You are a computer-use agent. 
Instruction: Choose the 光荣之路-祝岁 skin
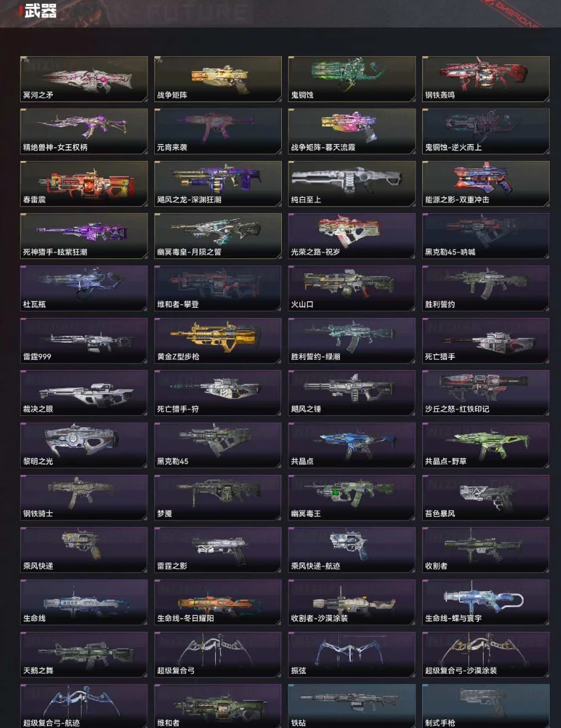coord(352,236)
